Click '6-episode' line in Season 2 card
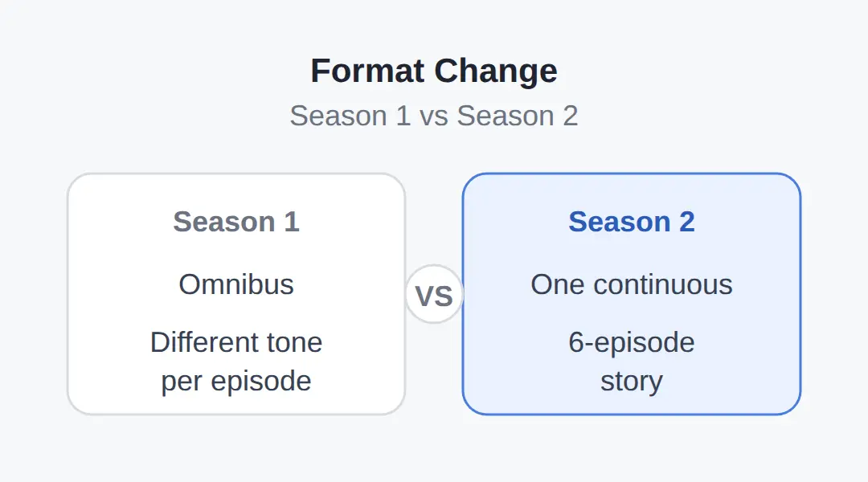The width and height of the screenshot is (868, 482). tap(632, 342)
